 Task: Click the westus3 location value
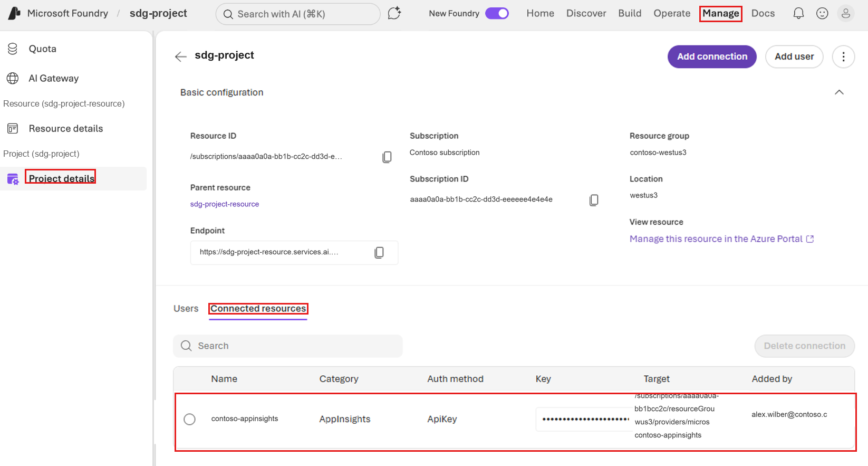[x=643, y=195]
